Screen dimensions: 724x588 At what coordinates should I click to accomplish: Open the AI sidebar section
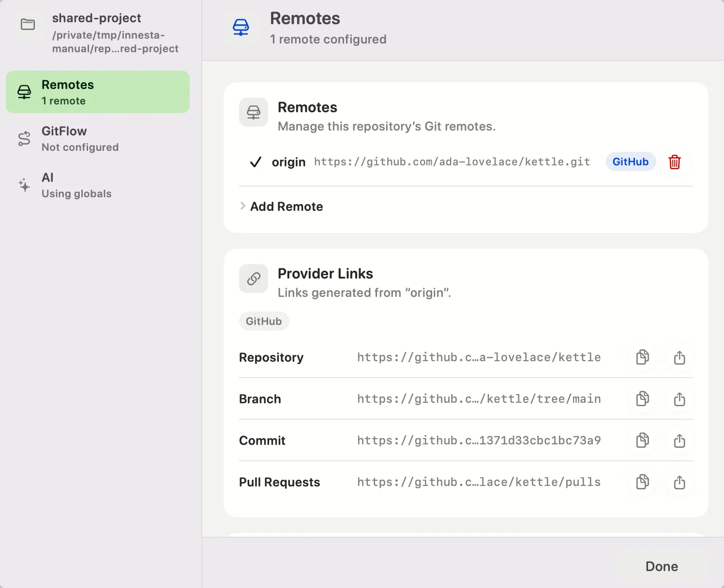(98, 185)
